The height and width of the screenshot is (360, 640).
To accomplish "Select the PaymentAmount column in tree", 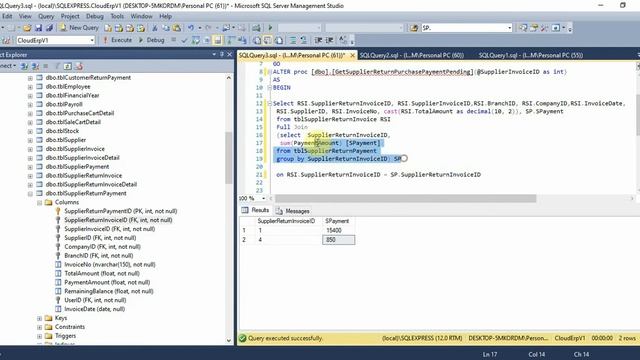I will (x=107, y=282).
